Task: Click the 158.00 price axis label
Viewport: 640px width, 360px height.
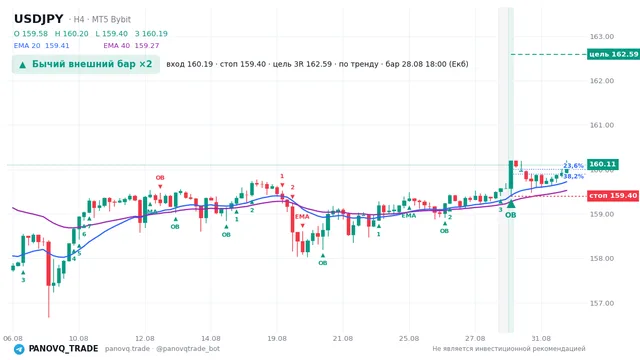Action: [x=602, y=258]
